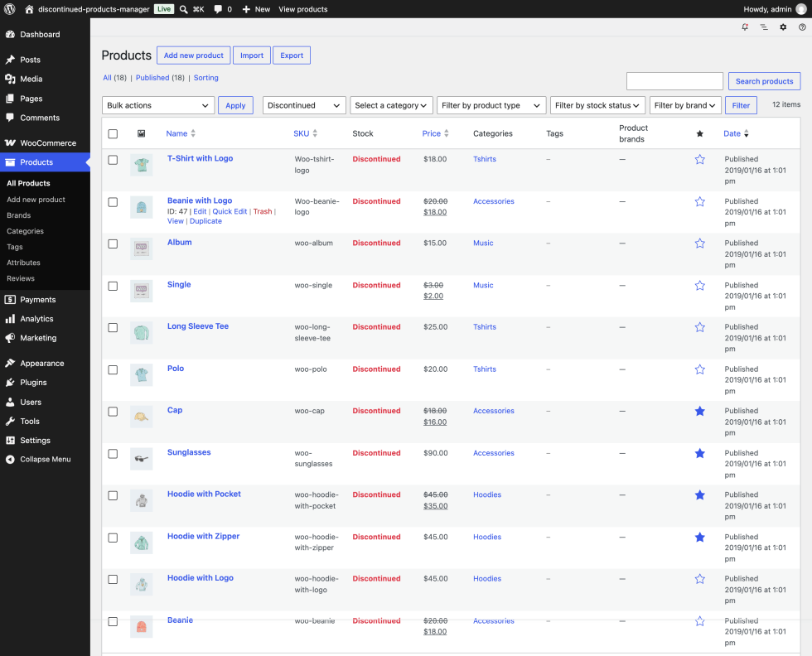The height and width of the screenshot is (656, 812).
Task: Click the Add new product button
Action: [x=194, y=55]
